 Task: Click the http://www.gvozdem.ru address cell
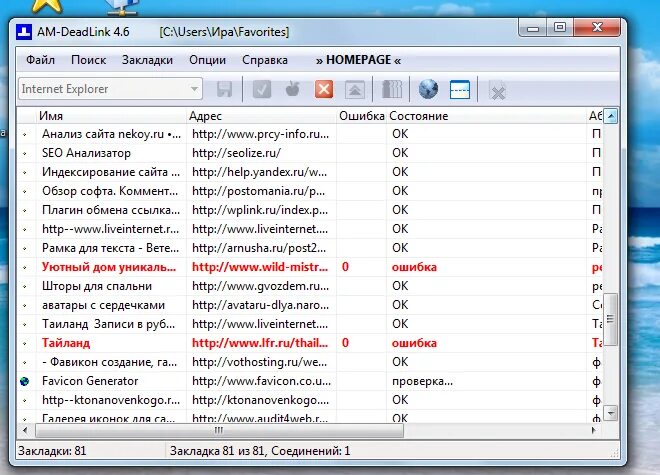(x=260, y=286)
